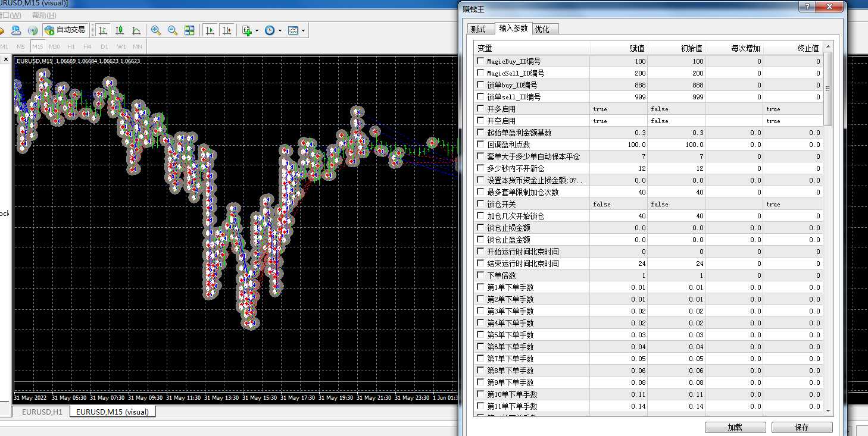Click the 赋值 value 0.14 in the 第11单下单手数 row
Viewport: 868px width, 436px height.
pos(638,406)
